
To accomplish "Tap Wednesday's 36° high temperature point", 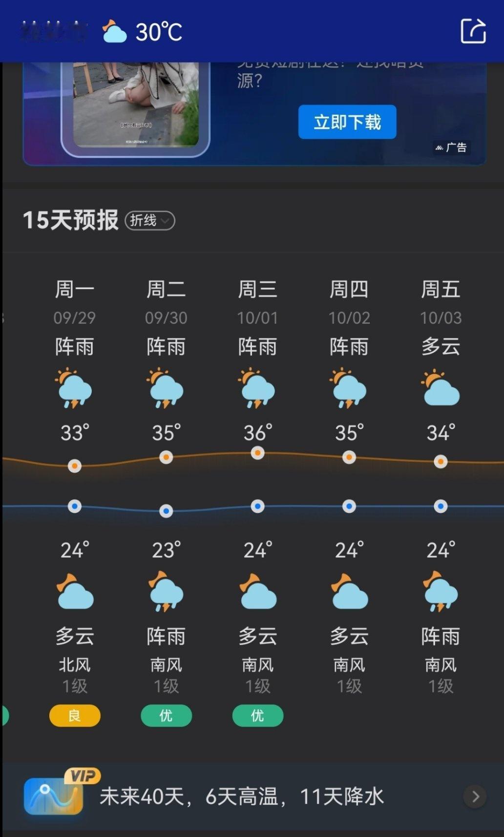I will coord(257,453).
